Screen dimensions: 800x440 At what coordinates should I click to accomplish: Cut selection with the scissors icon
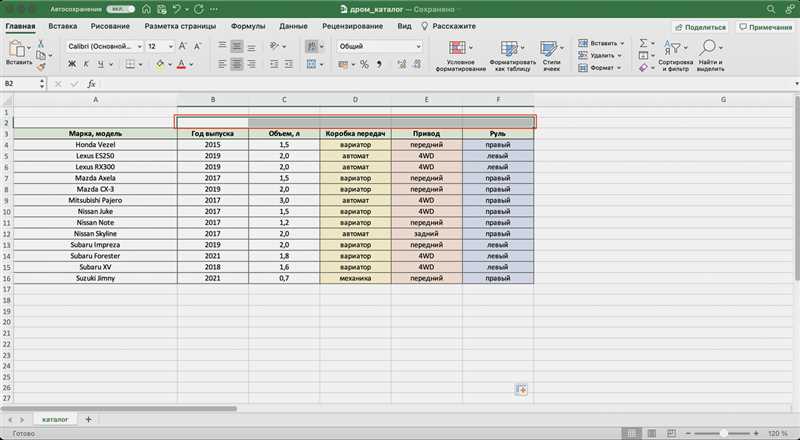(40, 44)
